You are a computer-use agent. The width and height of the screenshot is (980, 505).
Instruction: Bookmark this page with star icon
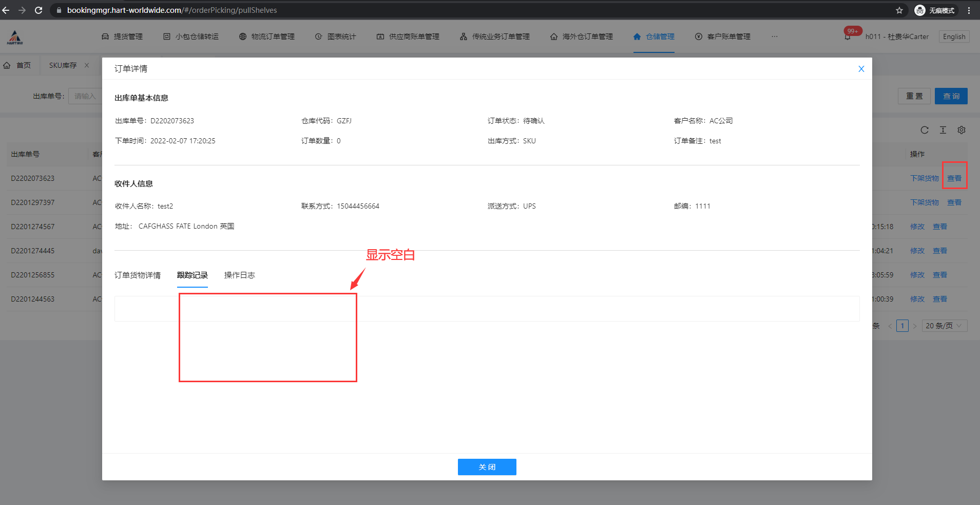point(899,10)
